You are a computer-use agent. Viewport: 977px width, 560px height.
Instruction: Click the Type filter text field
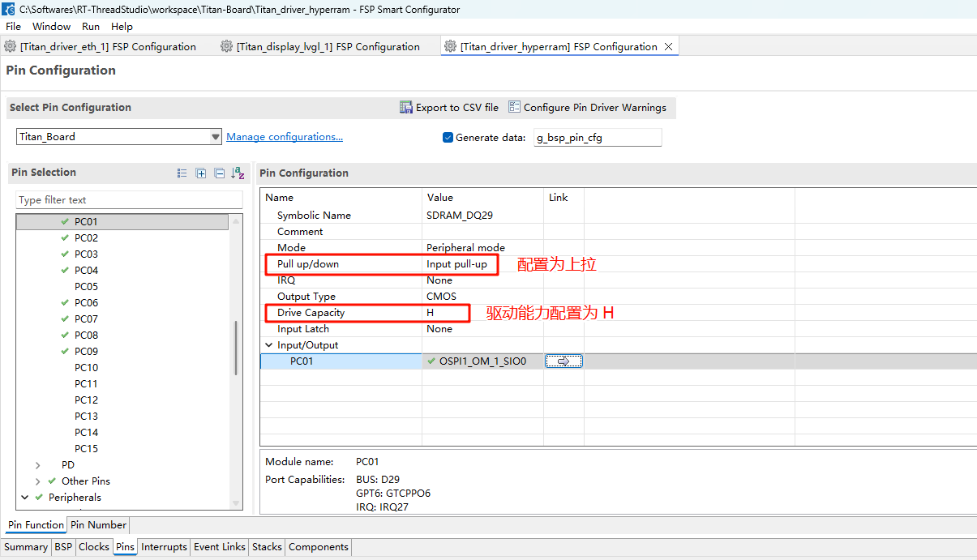(129, 200)
